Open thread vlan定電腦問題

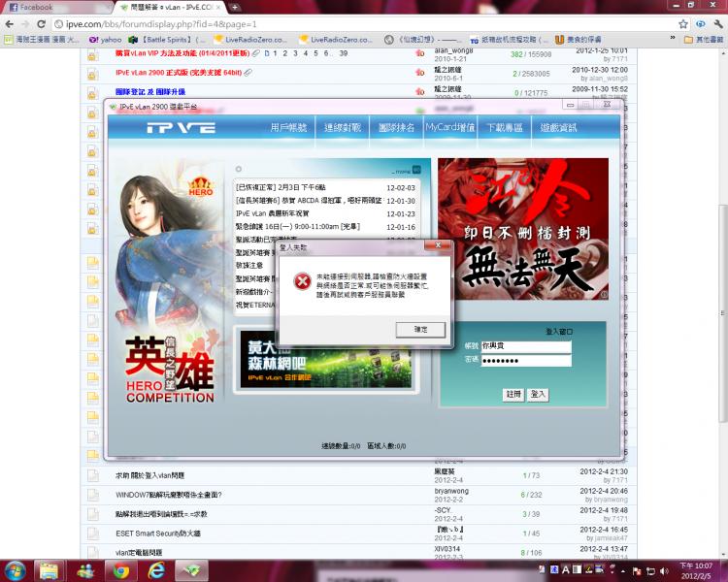139,553
